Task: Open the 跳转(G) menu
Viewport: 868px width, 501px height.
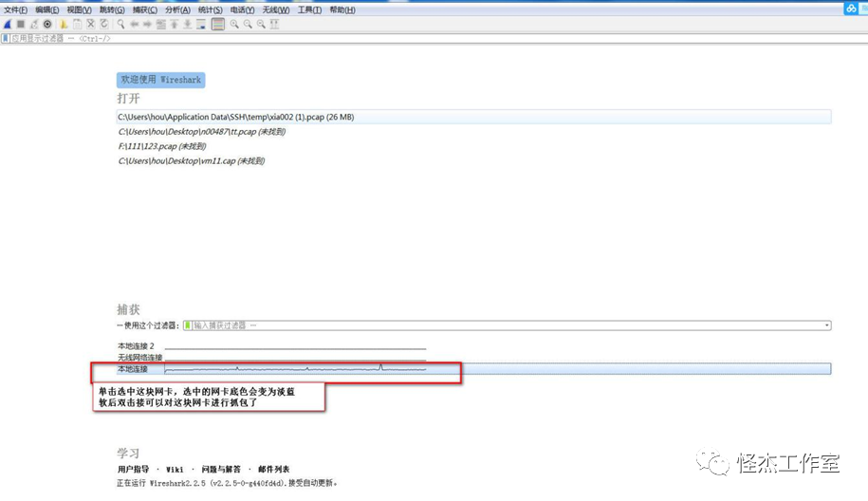Action: [x=112, y=10]
